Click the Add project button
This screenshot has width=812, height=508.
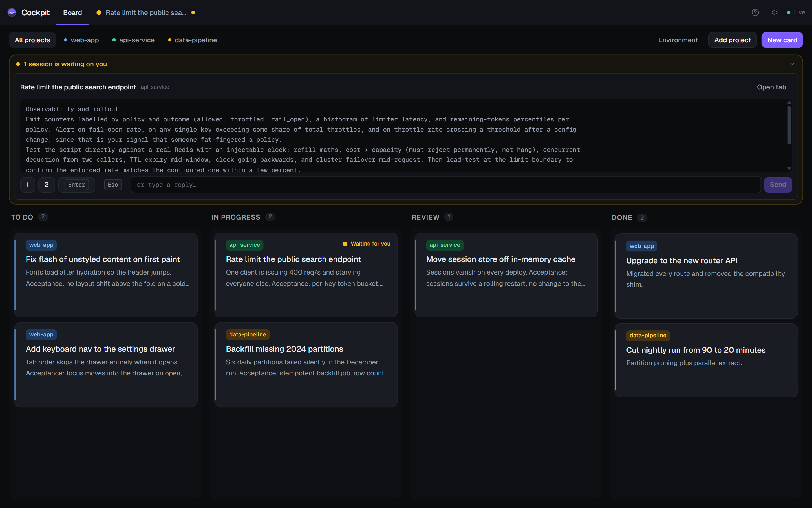pyautogui.click(x=732, y=40)
